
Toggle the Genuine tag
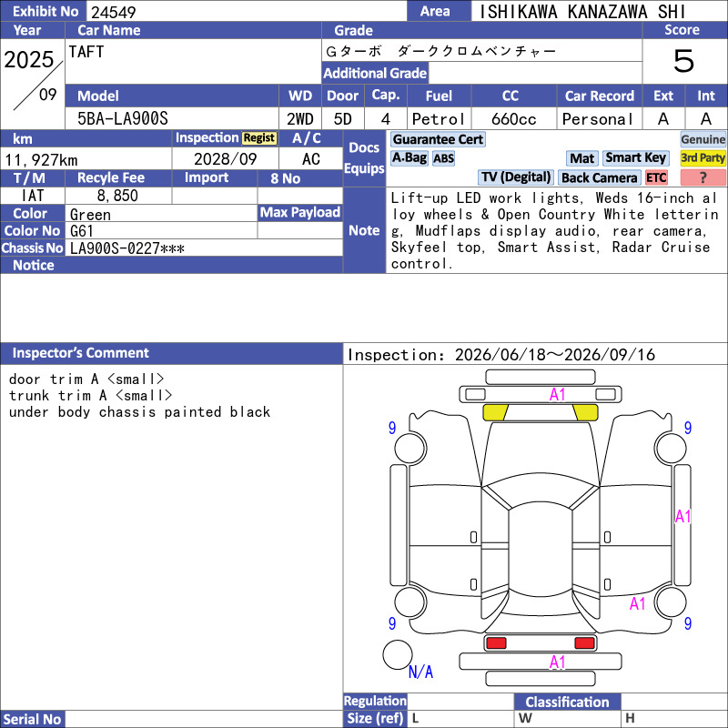[x=703, y=139]
